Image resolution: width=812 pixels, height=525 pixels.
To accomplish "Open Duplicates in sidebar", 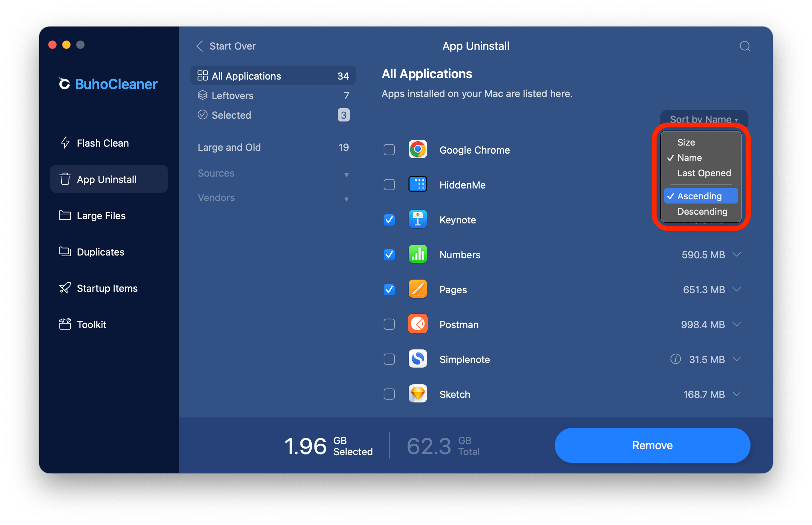I will (x=109, y=252).
